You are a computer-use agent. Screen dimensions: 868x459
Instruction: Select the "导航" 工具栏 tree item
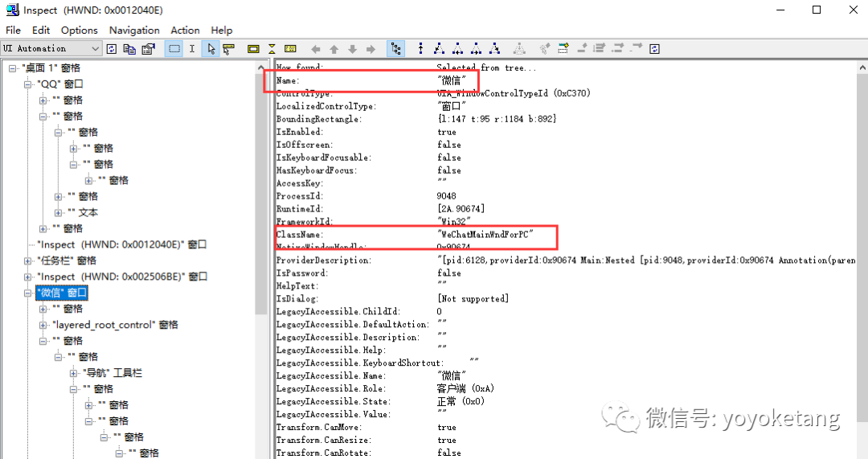click(x=112, y=373)
